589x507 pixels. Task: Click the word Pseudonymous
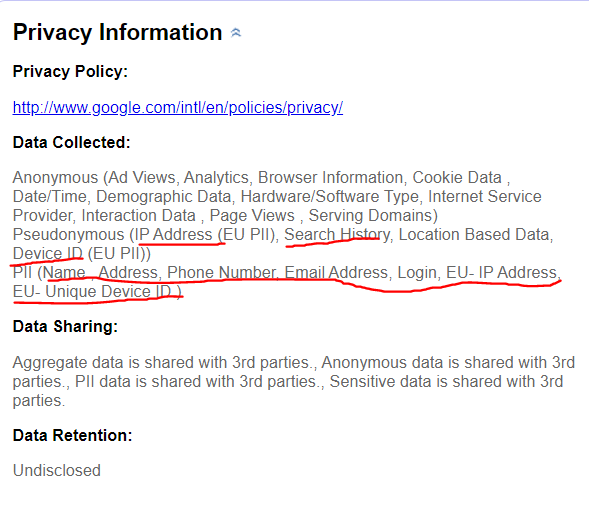coord(68,235)
